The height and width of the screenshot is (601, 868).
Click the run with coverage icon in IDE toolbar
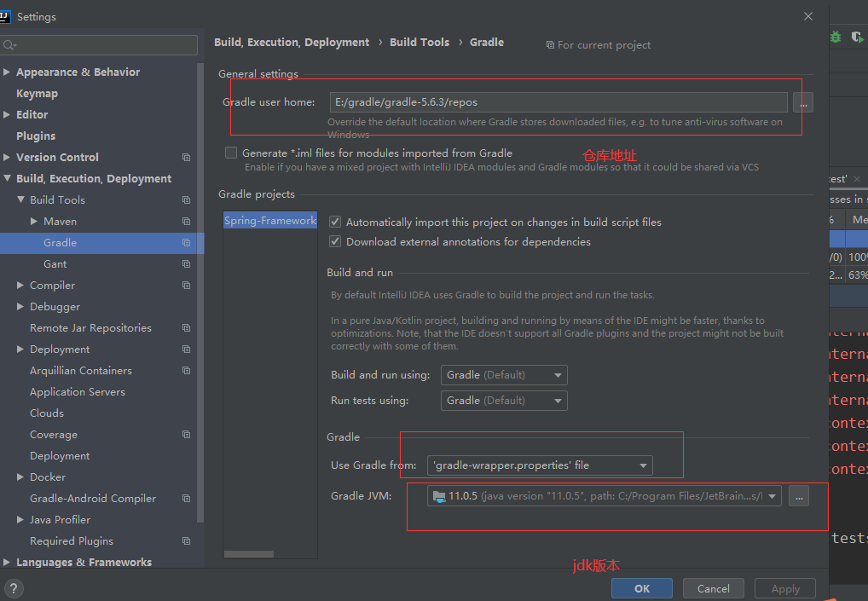click(858, 37)
